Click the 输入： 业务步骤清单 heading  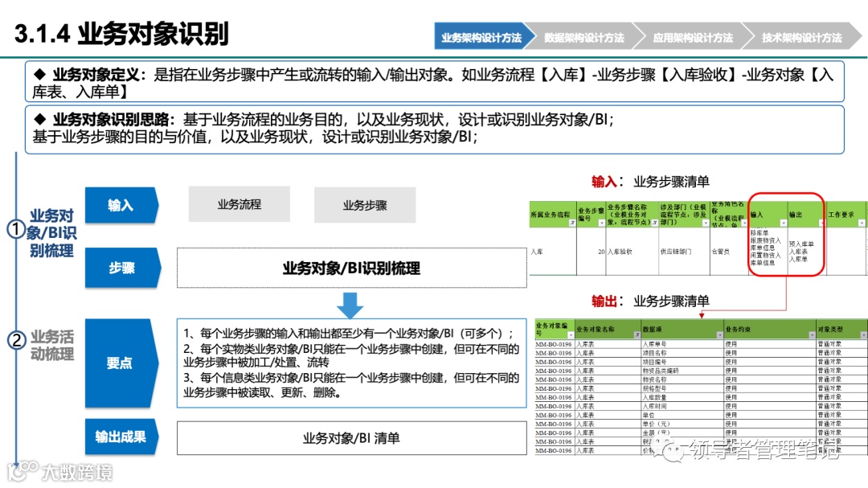(x=650, y=181)
